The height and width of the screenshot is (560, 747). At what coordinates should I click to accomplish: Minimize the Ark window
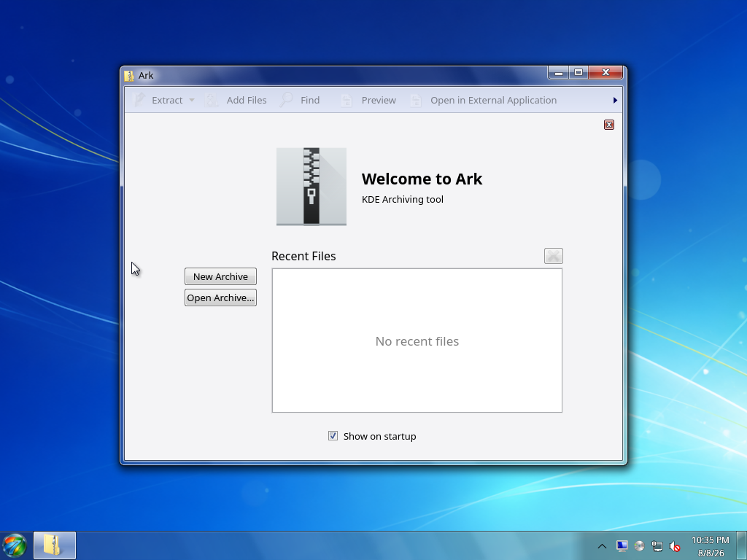click(x=558, y=72)
